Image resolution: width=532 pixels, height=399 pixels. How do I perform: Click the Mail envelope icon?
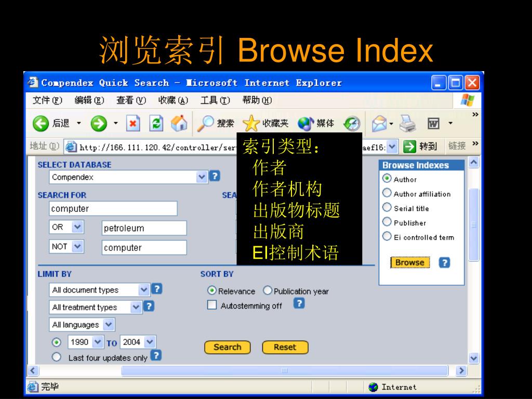[x=379, y=124]
